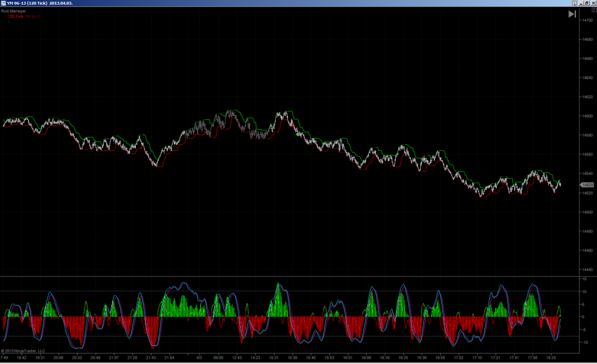Click the -10 level on oscillator scale
Viewport: 597px width, 364px height.
584,342
